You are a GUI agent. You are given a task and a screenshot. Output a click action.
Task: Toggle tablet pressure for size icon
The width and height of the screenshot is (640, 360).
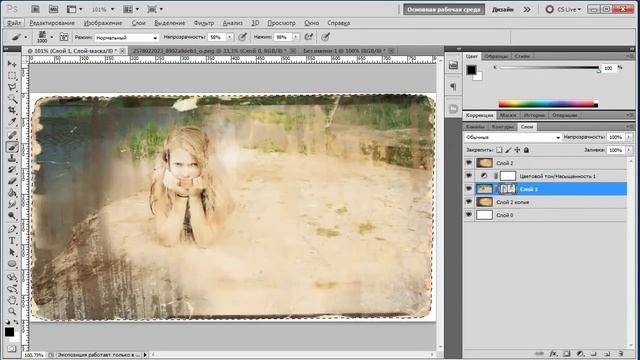[325, 37]
